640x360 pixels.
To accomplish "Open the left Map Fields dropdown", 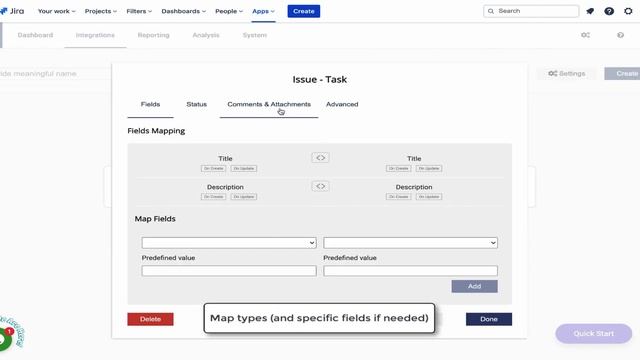I will [x=229, y=243].
